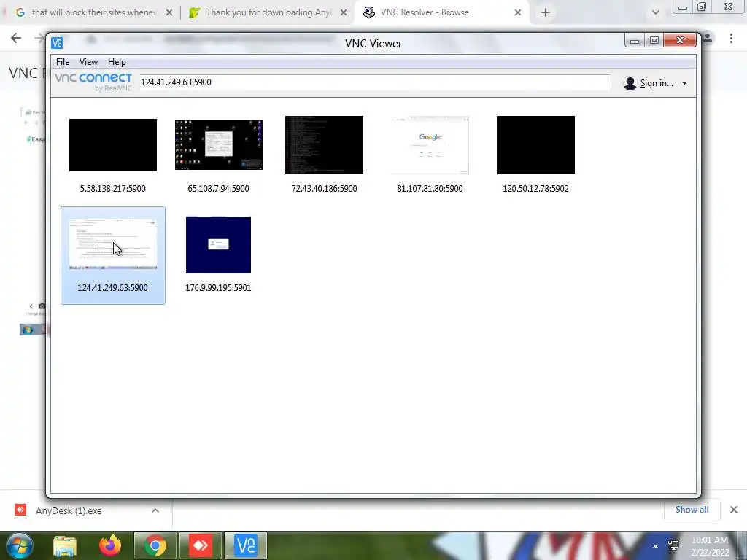747x560 pixels.
Task: Click the label text 176.9.99.195:5901
Action: point(218,287)
